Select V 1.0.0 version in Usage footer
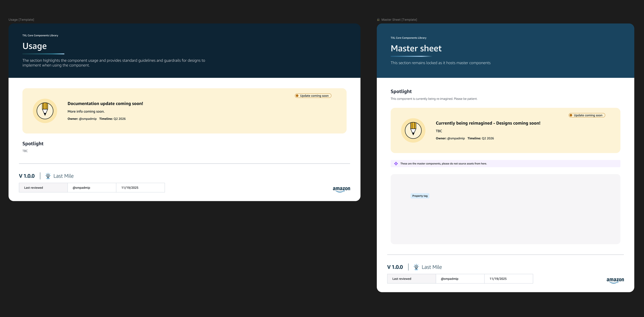Image resolution: width=644 pixels, height=317 pixels. tap(27, 176)
